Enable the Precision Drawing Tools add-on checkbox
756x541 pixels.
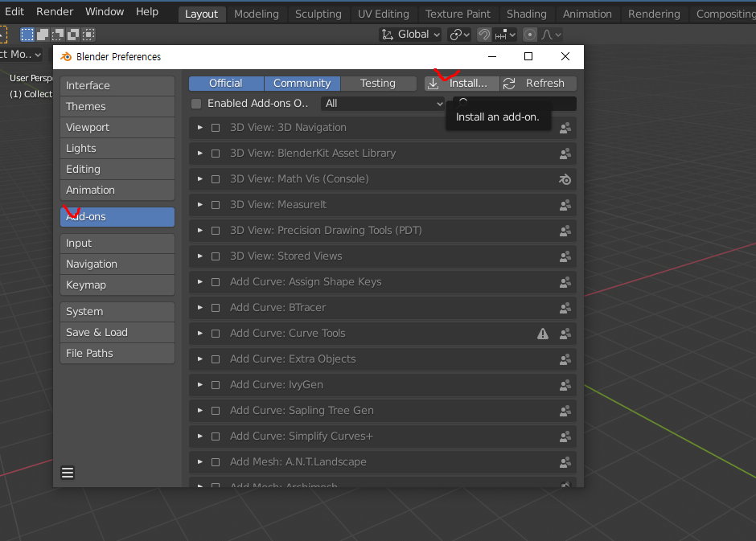pyautogui.click(x=216, y=231)
